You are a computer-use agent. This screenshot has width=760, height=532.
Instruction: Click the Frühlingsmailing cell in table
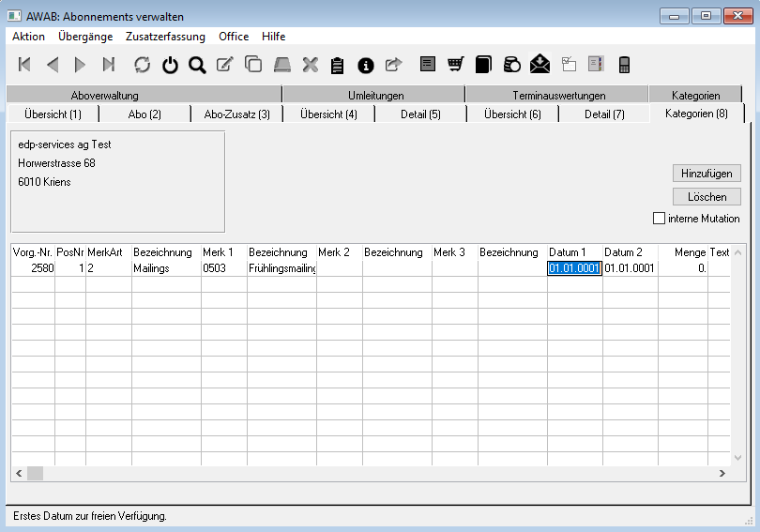[x=281, y=268]
